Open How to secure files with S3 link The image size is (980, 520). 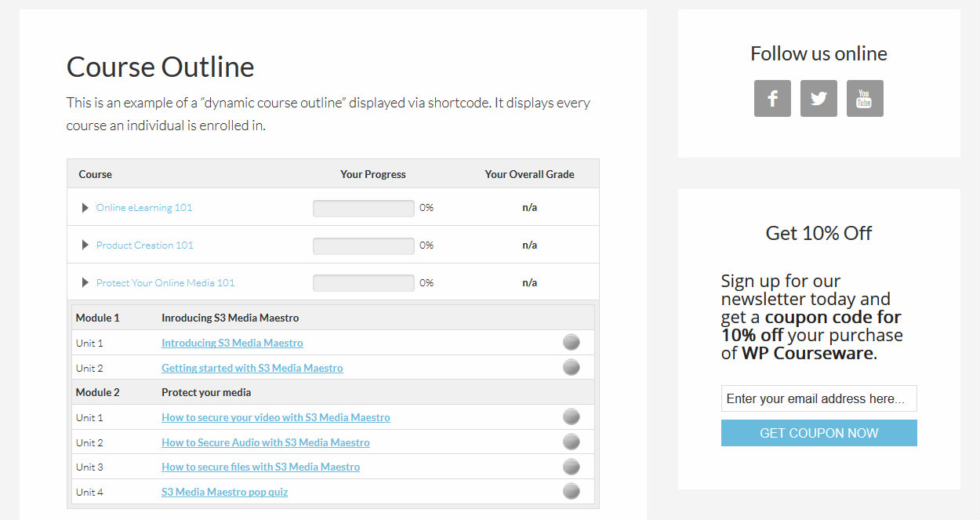tap(261, 467)
